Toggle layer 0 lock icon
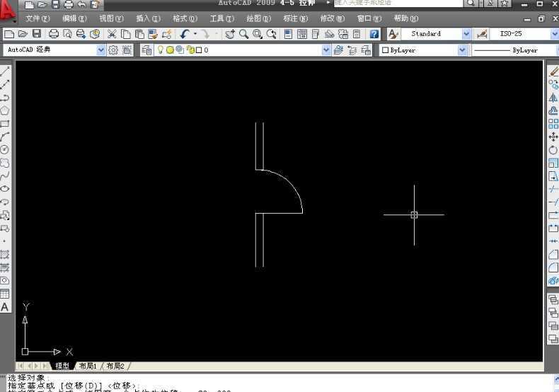 [190, 50]
